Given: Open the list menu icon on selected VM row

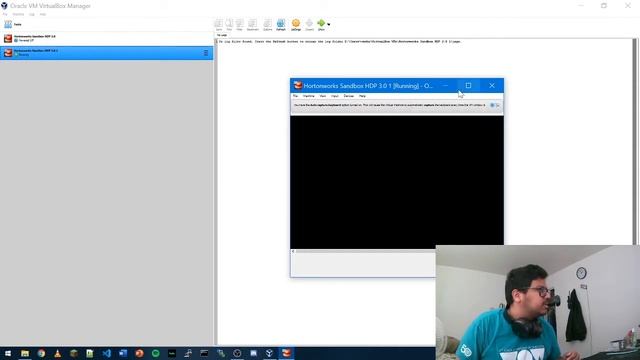Looking at the screenshot, I should click(x=206, y=53).
